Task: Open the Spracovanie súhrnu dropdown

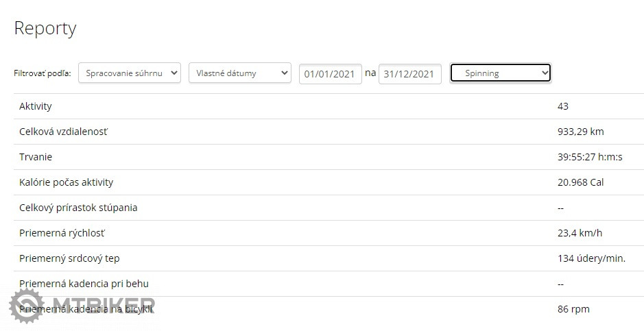Action: [x=129, y=73]
